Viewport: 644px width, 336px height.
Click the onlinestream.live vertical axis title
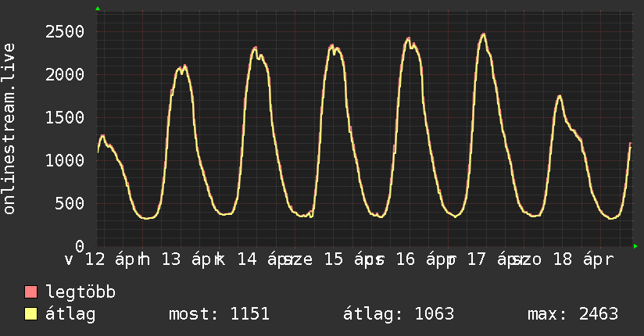click(9, 129)
